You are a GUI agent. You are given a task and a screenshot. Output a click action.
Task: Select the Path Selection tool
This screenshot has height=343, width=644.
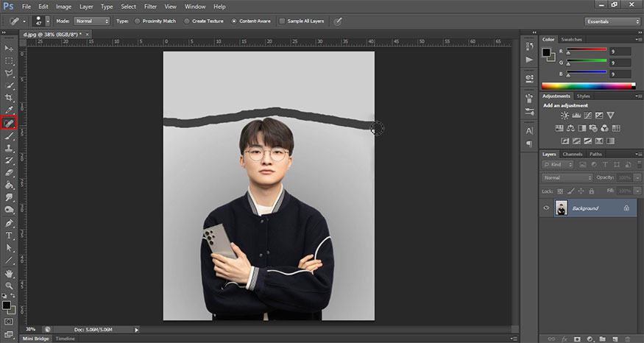9,248
